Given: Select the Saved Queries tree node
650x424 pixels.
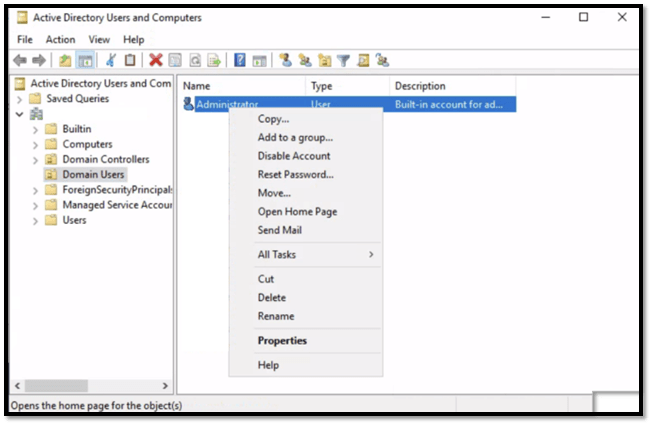Looking at the screenshot, I should click(78, 99).
